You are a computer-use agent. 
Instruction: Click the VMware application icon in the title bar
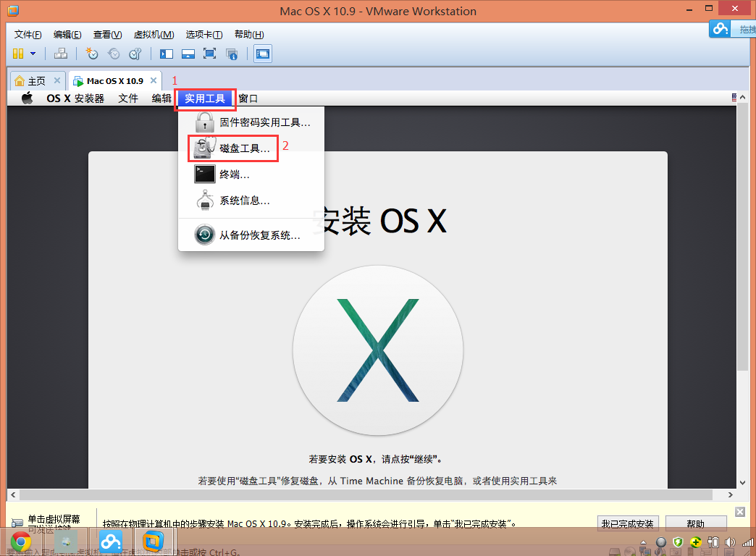pyautogui.click(x=13, y=10)
